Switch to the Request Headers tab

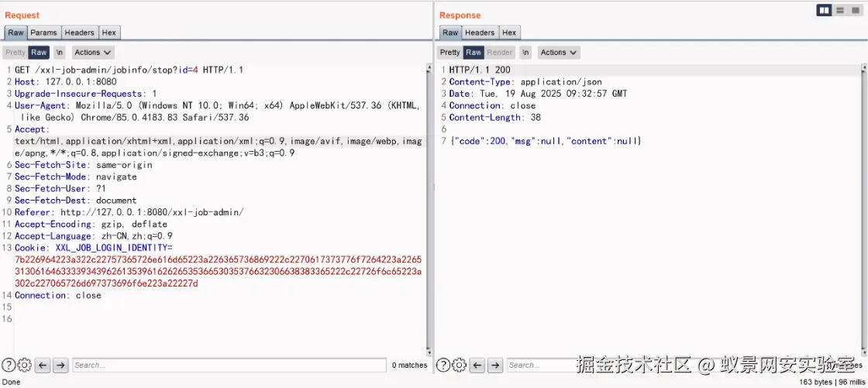[80, 33]
